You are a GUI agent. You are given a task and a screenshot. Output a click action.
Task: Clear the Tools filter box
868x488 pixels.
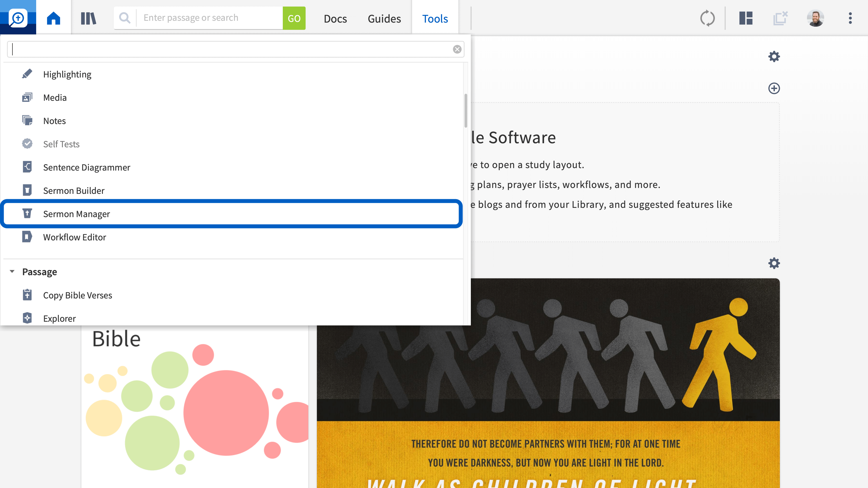pos(457,49)
